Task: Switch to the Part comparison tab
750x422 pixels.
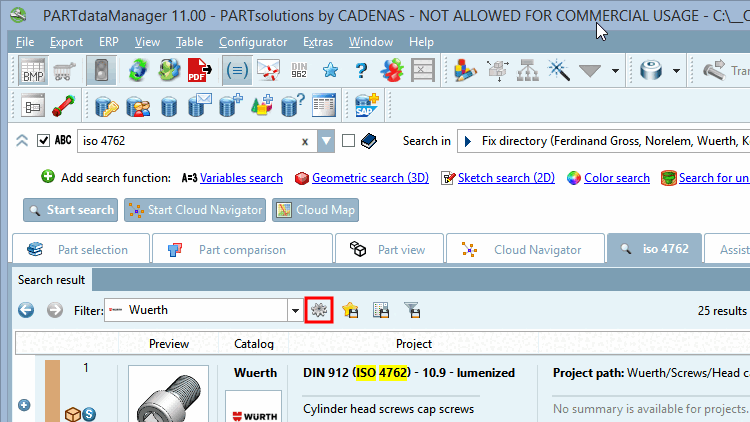Action: [x=242, y=249]
